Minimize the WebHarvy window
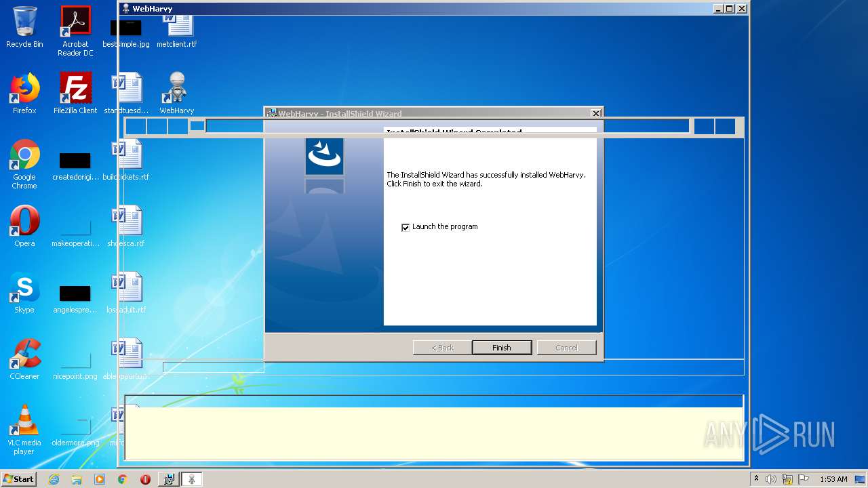The width and height of the screenshot is (868, 488). (719, 9)
